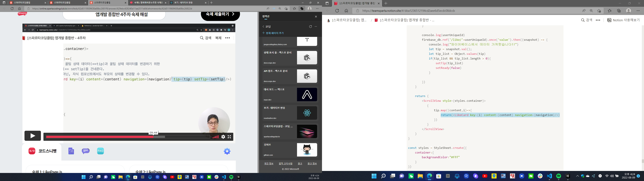Click the Home button in the Notion window
644x181 pixels.
point(346,11)
